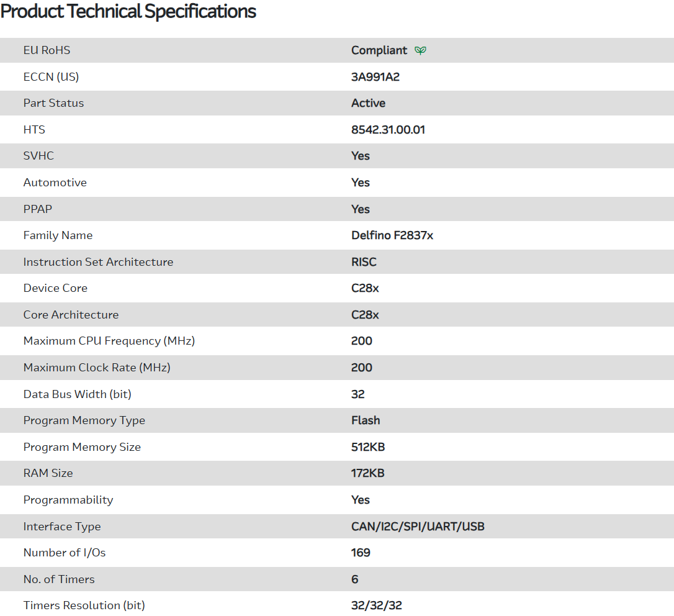This screenshot has height=616, width=674.
Task: Click the Number of I/Os value 169
Action: [361, 553]
